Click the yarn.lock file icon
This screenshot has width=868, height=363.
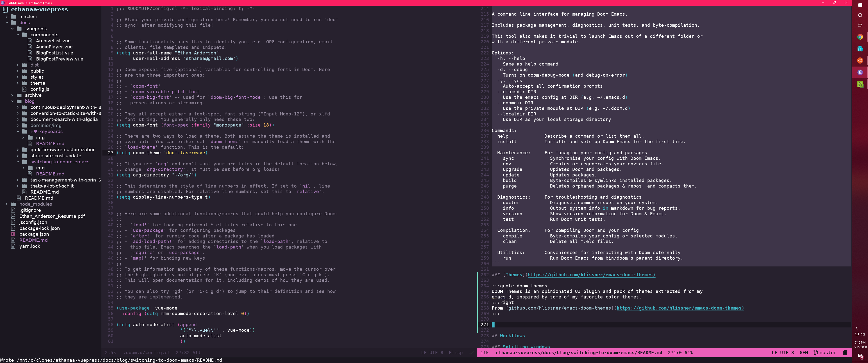(13, 246)
